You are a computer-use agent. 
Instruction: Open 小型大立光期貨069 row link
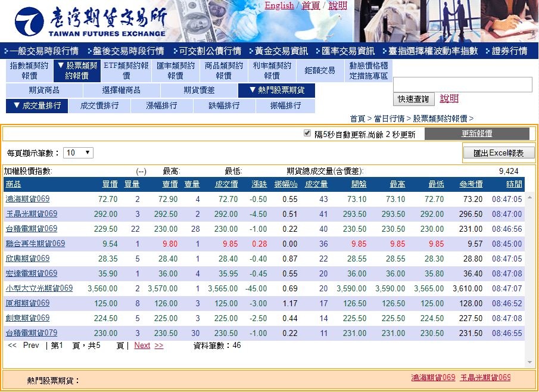(x=39, y=288)
